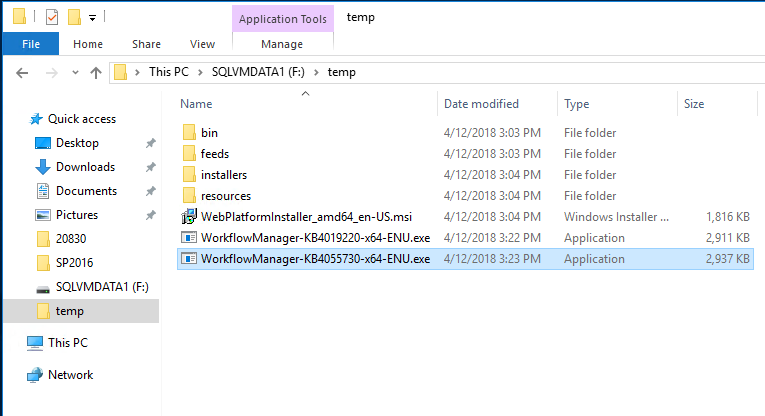Expand chevron after SQLVMDATA1 (F:) in address bar
765x416 pixels.
[316, 72]
